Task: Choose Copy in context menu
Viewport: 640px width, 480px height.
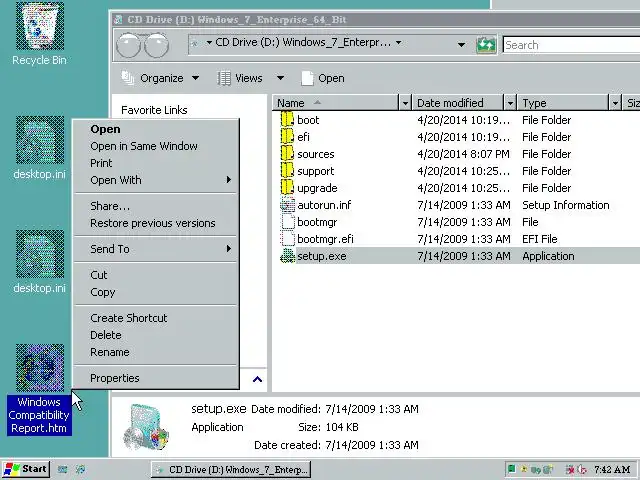Action: pos(156,292)
